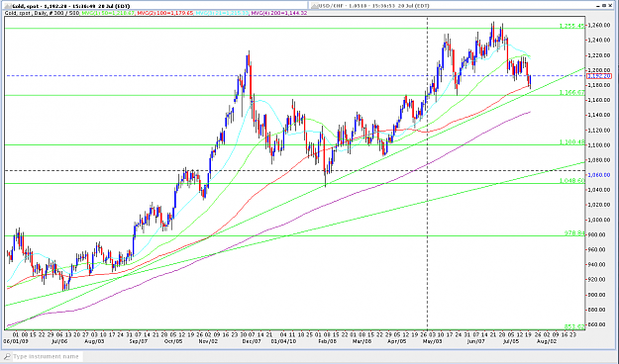Click the Aug/02 date axis label
The width and height of the screenshot is (619, 364).
tap(547, 340)
